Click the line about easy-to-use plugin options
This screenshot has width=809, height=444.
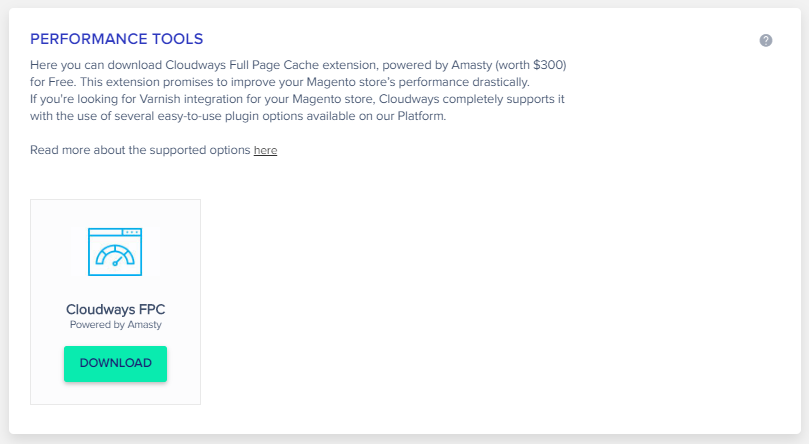point(238,116)
